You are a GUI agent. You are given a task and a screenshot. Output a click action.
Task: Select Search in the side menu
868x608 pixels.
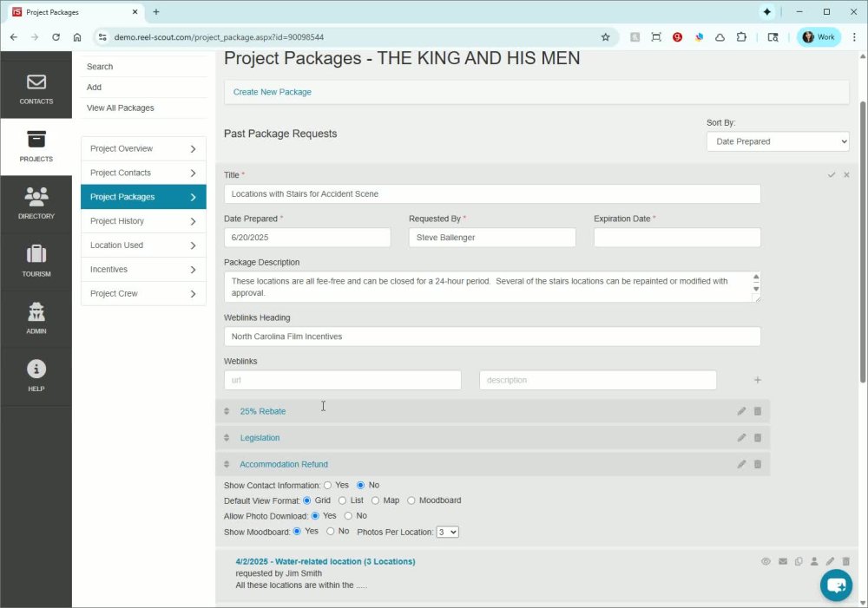coord(100,67)
